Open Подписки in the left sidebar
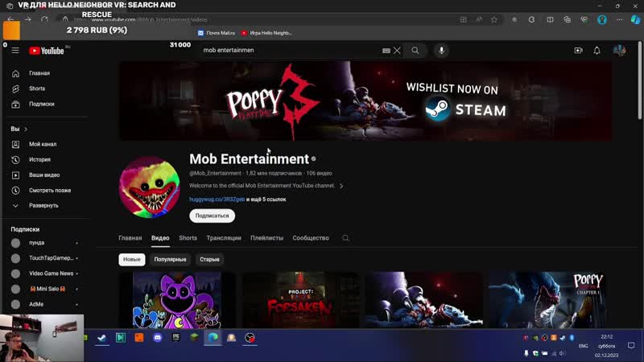 tap(42, 104)
